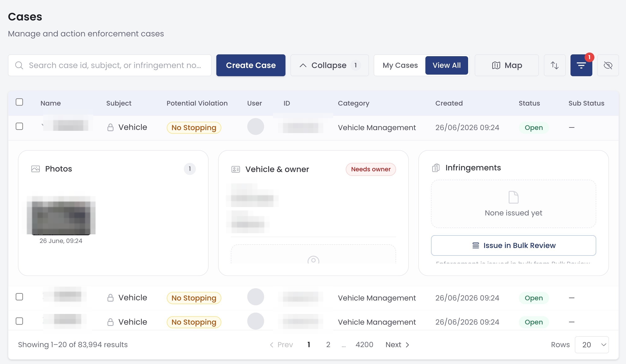Click the Needs owner badge

[371, 169]
